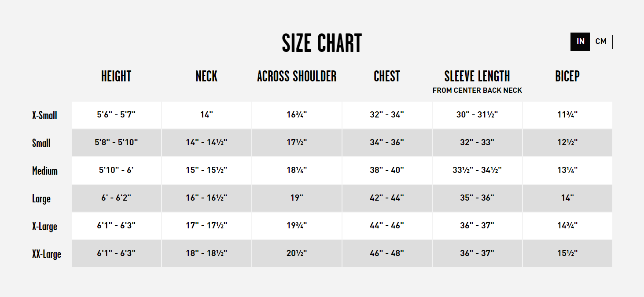Click the X-Small height cell 5'6" - 5'7"

(116, 115)
